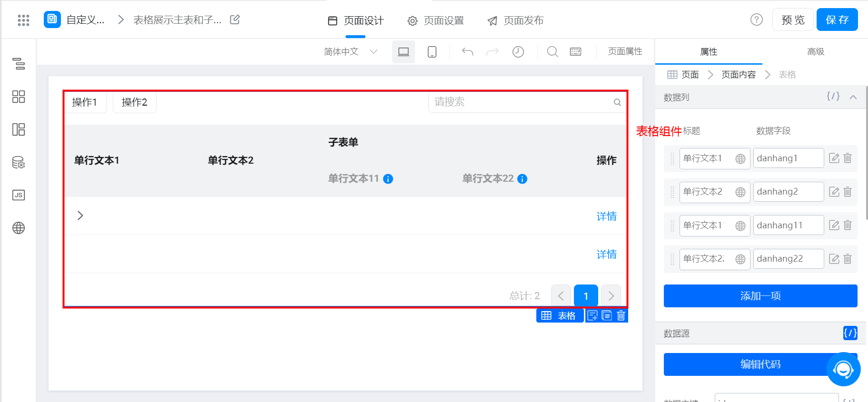Open 页面属性 in the toolbar

tap(625, 51)
